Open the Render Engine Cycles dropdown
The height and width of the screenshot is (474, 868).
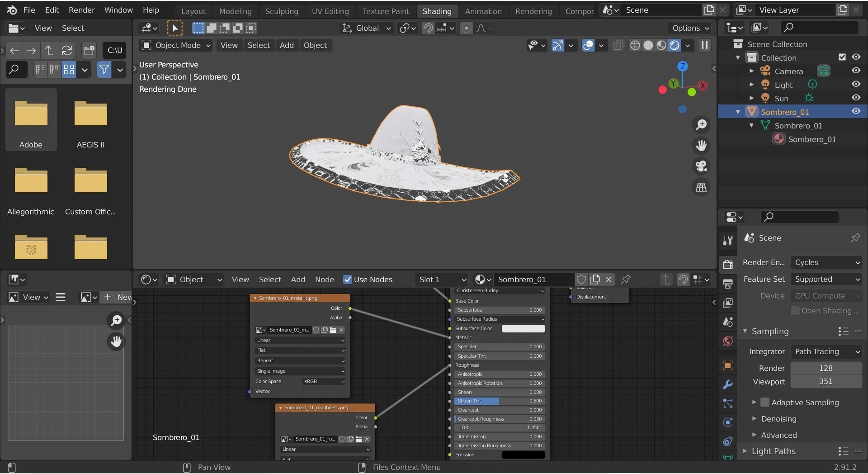826,262
